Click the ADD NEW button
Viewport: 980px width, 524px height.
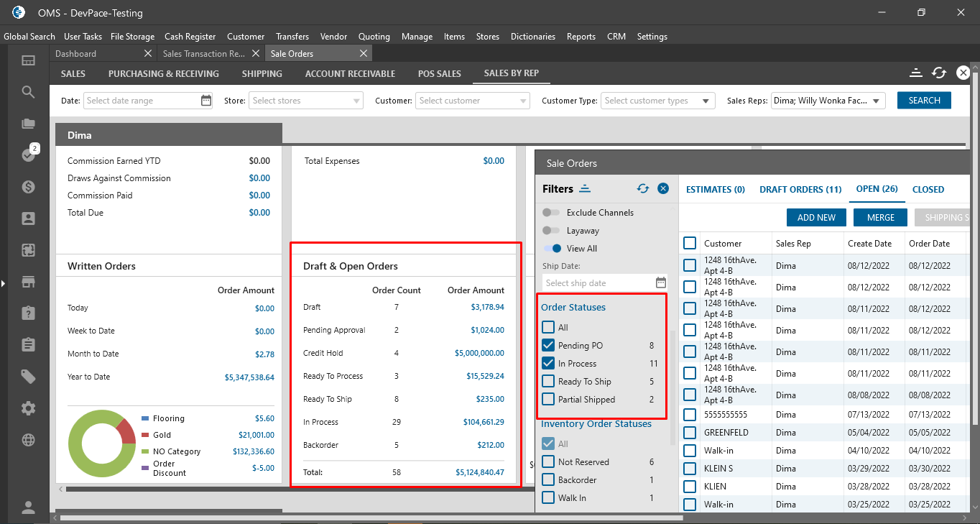pyautogui.click(x=816, y=218)
